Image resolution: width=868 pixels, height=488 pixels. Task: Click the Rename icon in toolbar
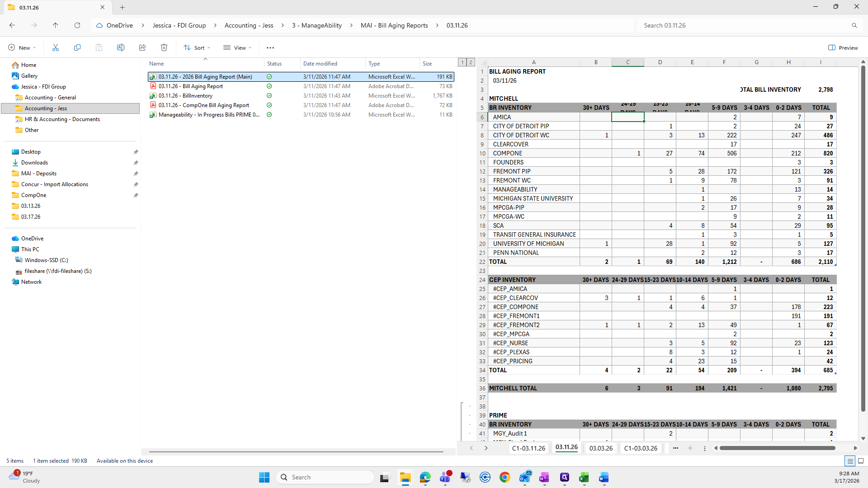(x=121, y=47)
